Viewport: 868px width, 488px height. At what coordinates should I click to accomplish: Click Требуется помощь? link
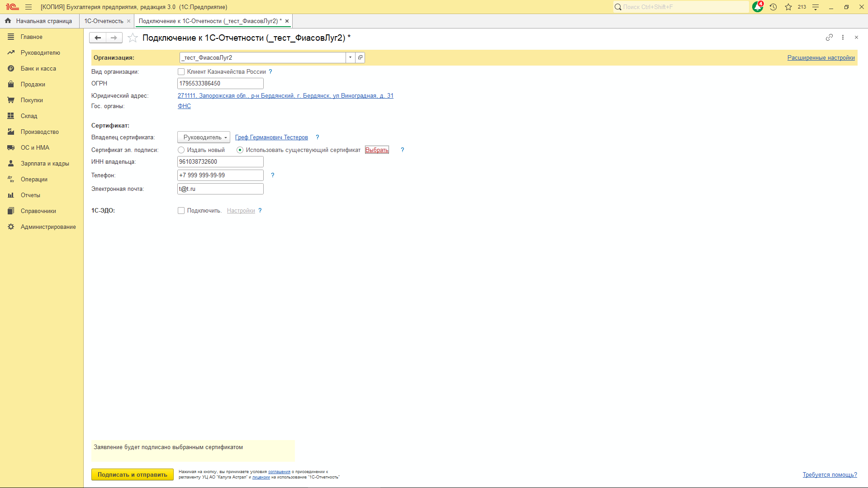(830, 474)
